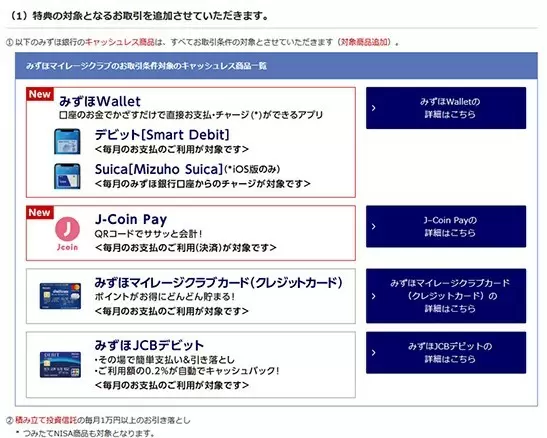Click the Mileage Club credit card image

click(x=60, y=296)
